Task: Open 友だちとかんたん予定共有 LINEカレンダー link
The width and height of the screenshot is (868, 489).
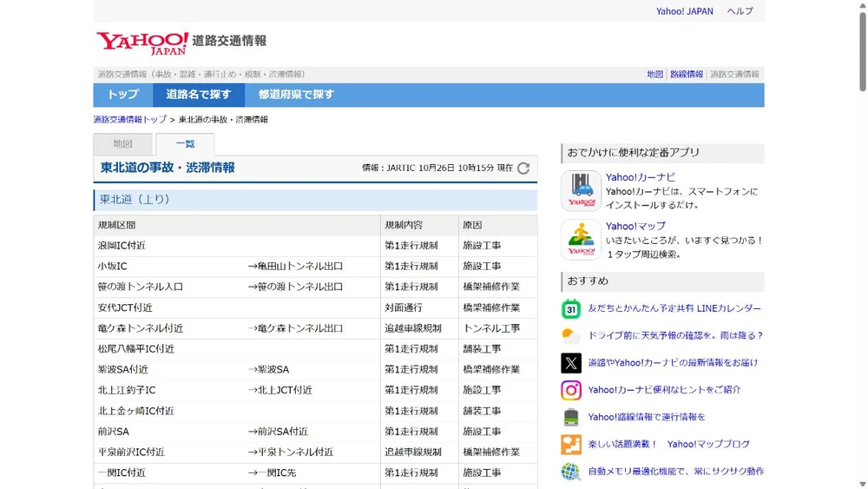Action: coord(674,308)
